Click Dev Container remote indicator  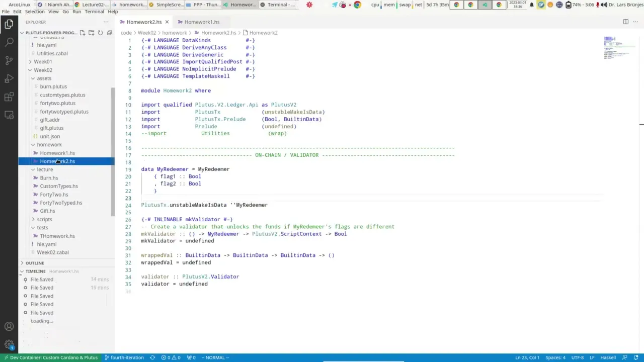51,357
